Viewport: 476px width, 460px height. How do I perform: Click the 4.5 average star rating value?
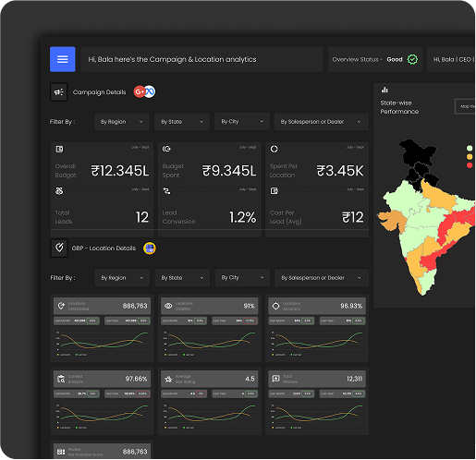tap(250, 379)
